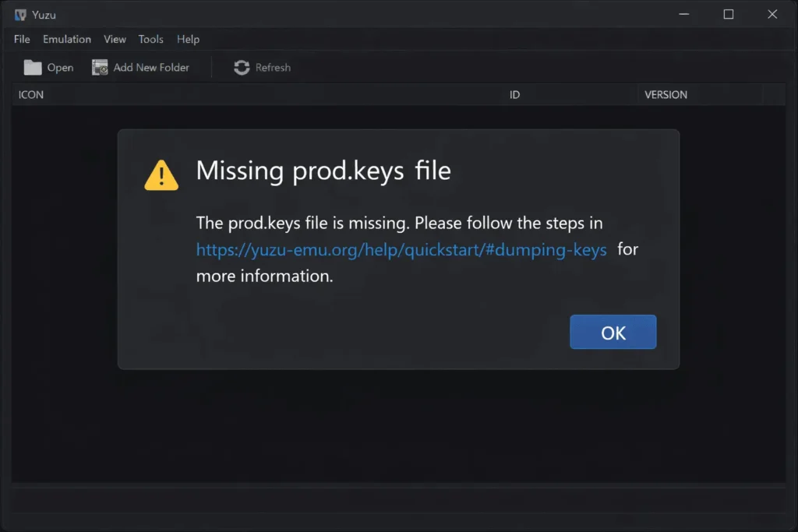Open the File menu
This screenshot has width=798, height=532.
22,39
